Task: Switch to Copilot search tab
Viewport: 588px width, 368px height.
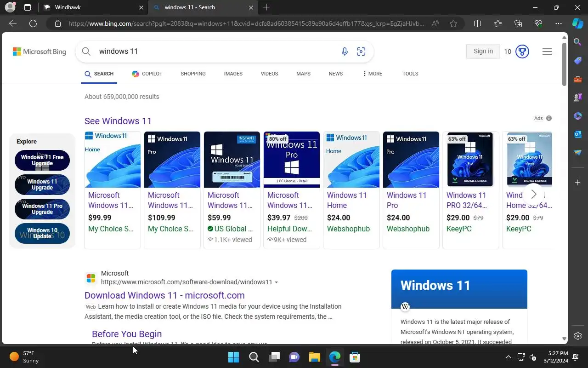Action: coord(147,74)
